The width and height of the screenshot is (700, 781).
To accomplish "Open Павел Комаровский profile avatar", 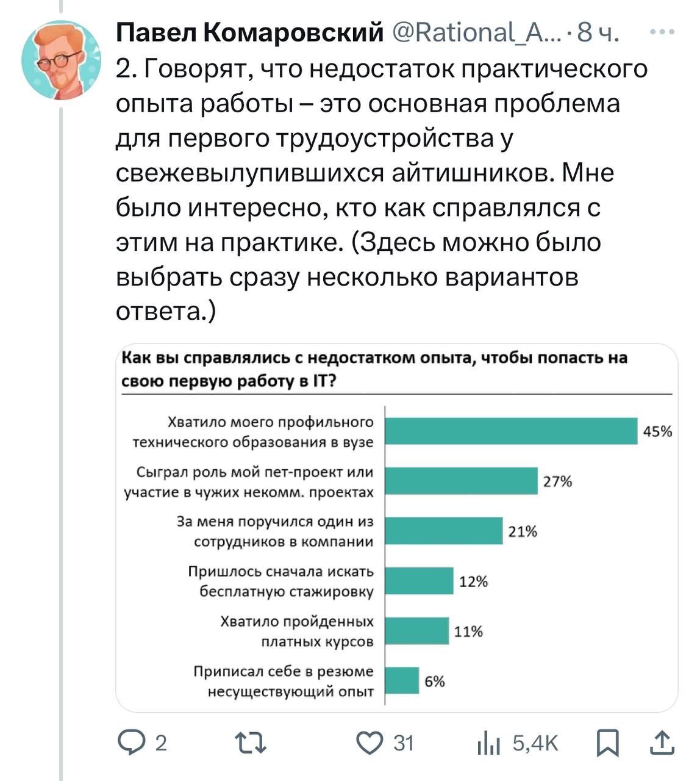I will pos(61,60).
